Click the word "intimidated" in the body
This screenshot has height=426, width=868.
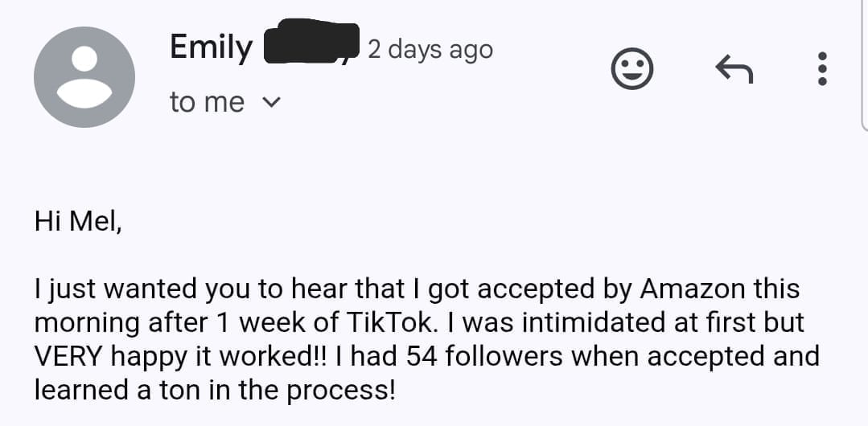click(x=632, y=322)
